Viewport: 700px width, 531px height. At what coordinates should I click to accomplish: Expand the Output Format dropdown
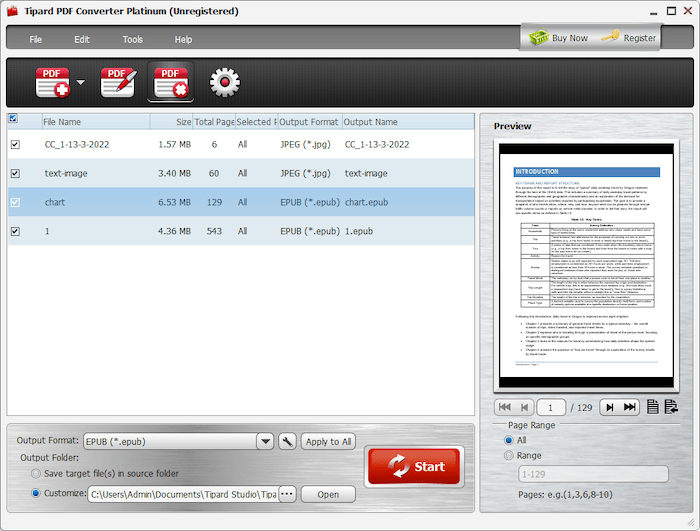coord(265,441)
